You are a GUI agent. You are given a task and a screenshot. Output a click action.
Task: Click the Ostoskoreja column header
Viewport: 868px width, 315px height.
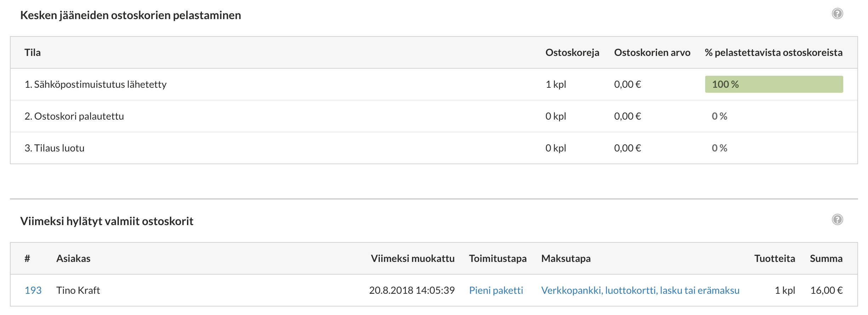(572, 52)
